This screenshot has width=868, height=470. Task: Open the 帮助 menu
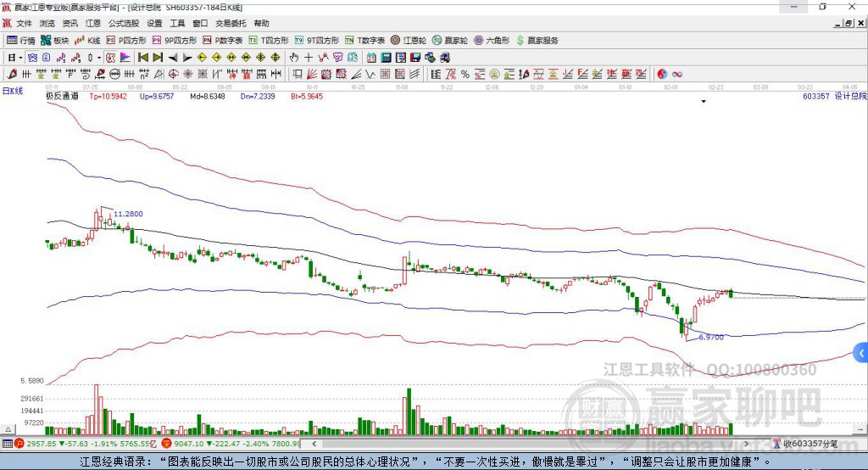[261, 23]
